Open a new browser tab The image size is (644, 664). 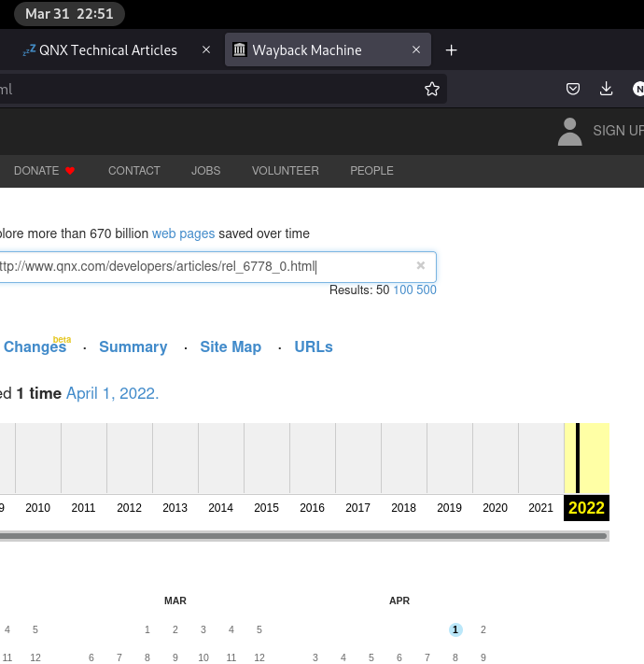[x=451, y=50]
